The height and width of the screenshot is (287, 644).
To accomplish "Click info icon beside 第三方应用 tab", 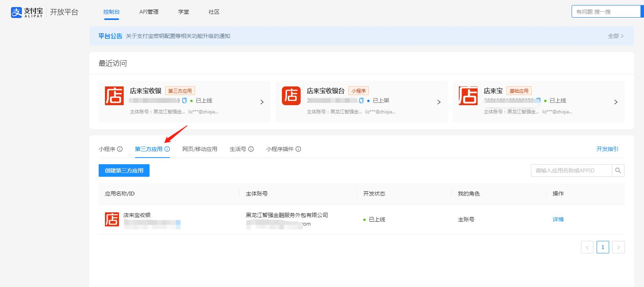I will coord(167,149).
